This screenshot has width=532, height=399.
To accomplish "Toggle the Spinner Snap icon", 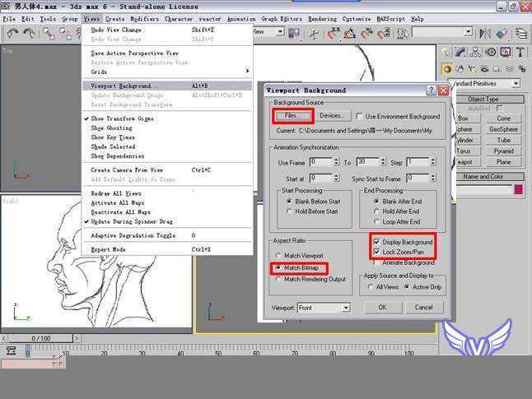I will click(x=384, y=33).
